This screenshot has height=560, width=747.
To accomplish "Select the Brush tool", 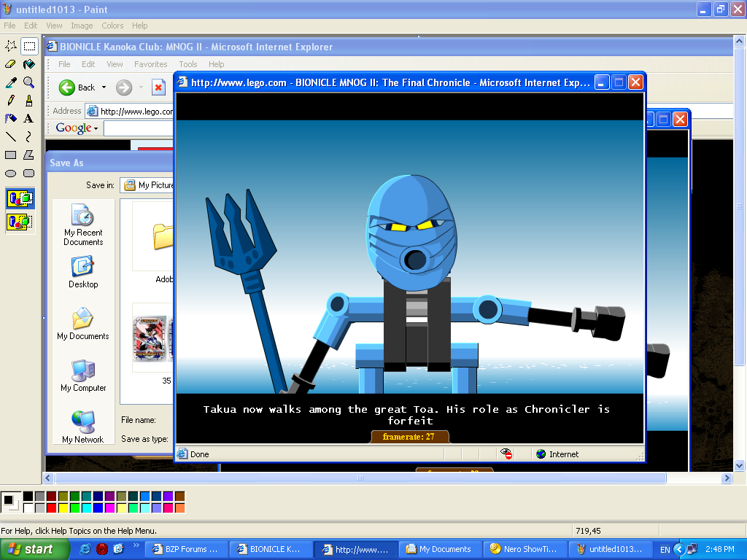I will 29,101.
